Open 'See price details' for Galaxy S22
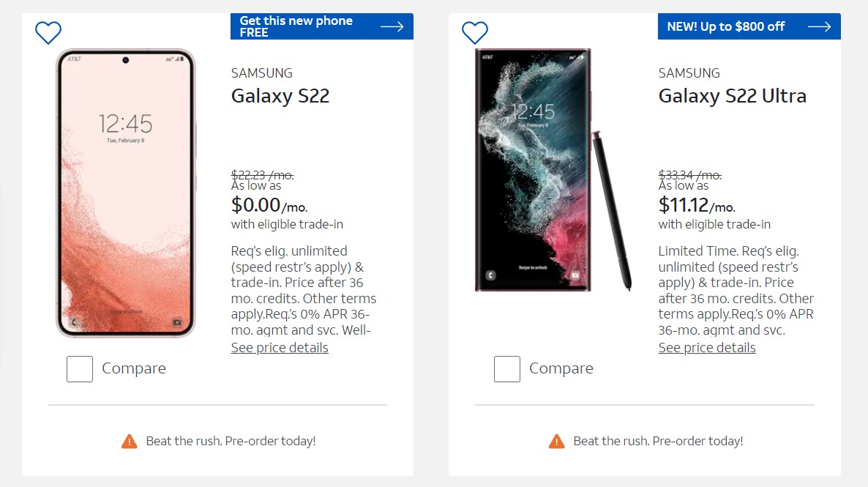Image resolution: width=868 pixels, height=487 pixels. tap(280, 348)
